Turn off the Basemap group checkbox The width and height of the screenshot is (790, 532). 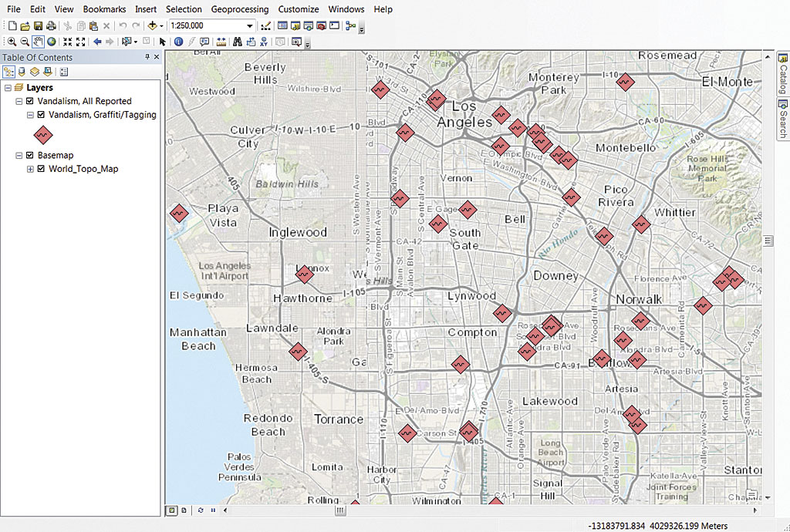click(x=30, y=155)
